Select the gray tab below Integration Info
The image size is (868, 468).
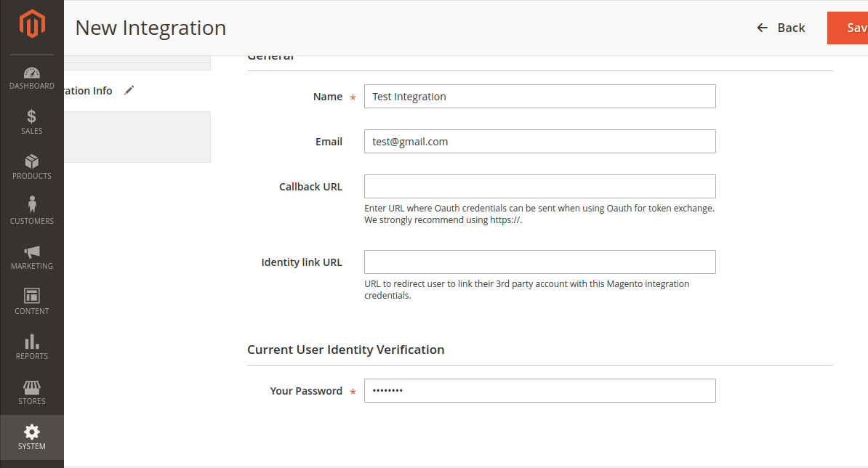click(137, 137)
